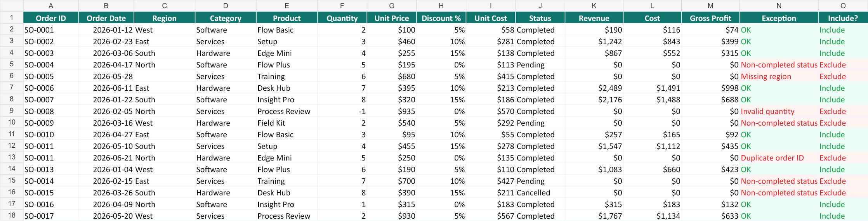Select order date 2026-05-28

tap(106, 76)
